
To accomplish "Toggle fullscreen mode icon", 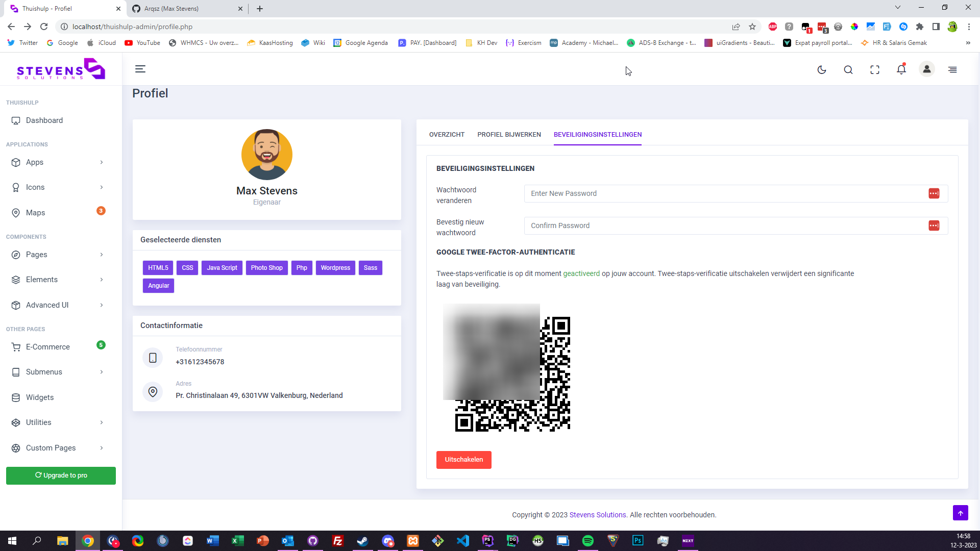I will [875, 70].
